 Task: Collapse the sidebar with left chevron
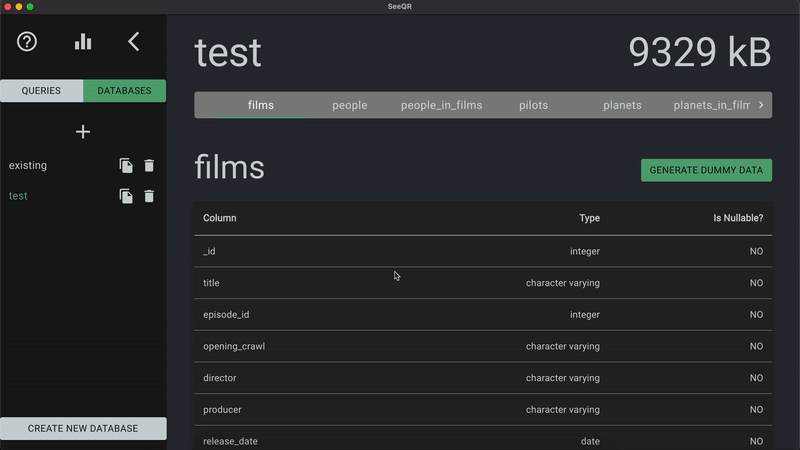pyautogui.click(x=134, y=42)
